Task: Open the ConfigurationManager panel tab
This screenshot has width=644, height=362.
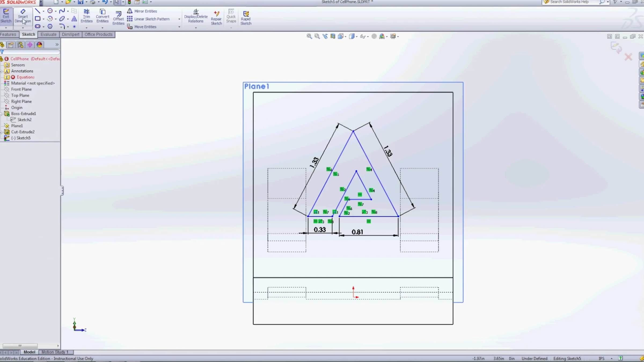Action: (20, 45)
